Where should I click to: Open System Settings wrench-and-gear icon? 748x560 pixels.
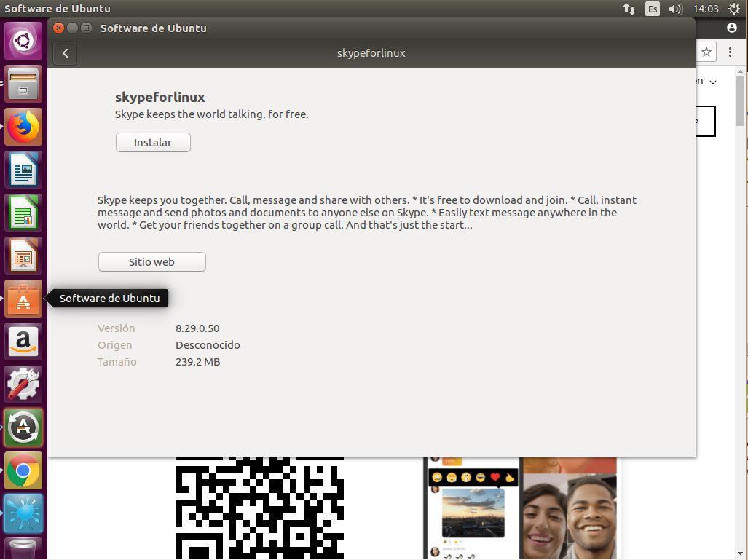[x=23, y=384]
